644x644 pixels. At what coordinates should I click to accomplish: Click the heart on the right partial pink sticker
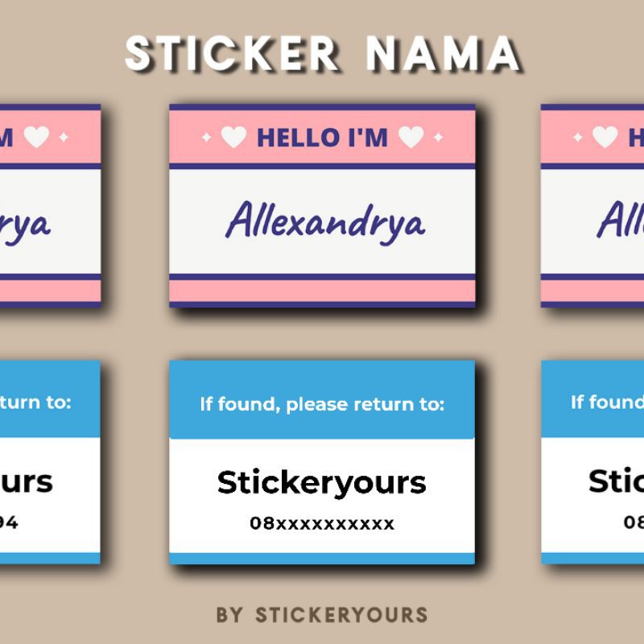(x=605, y=138)
